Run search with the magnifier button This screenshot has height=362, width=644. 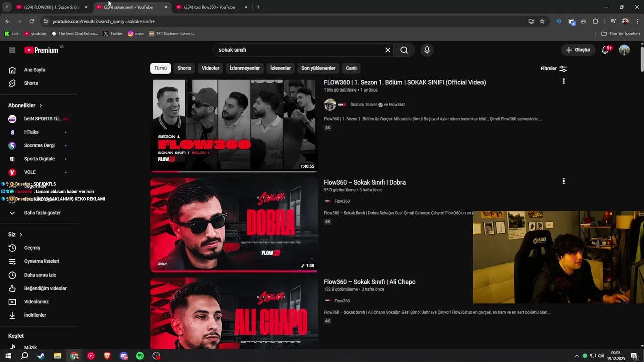click(404, 50)
